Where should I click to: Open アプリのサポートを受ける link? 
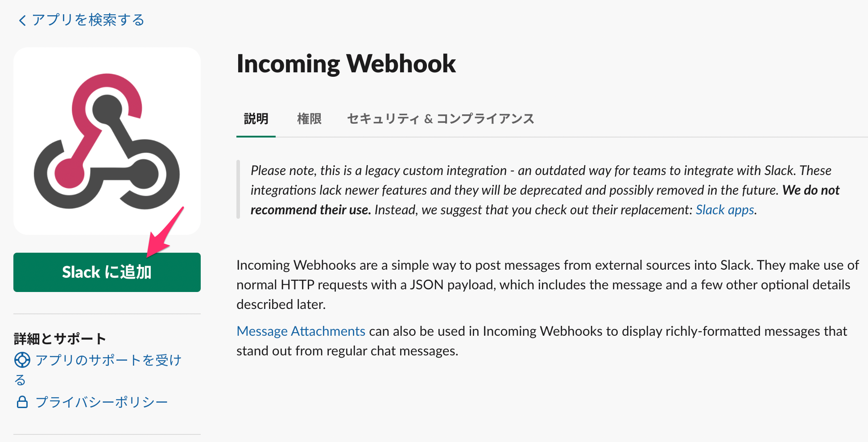pyautogui.click(x=98, y=370)
